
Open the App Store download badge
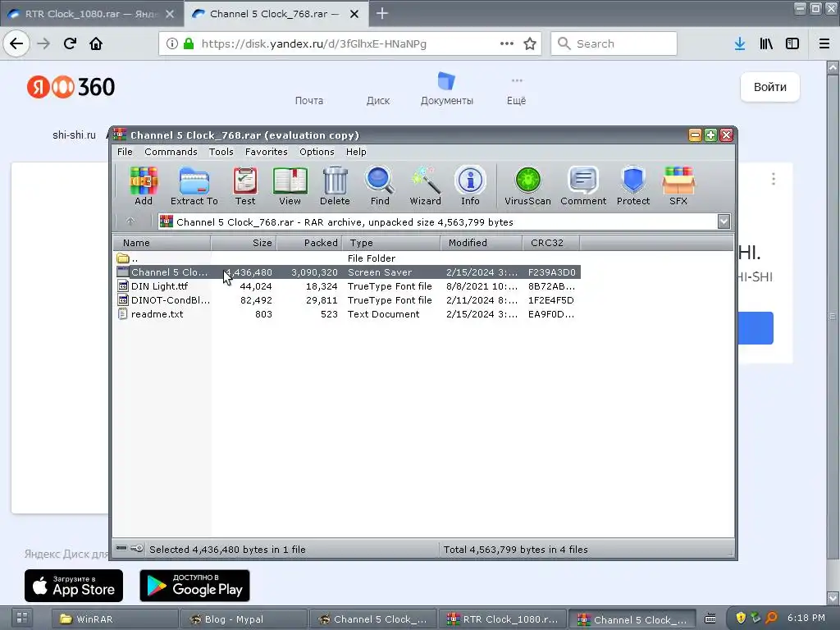pos(73,586)
